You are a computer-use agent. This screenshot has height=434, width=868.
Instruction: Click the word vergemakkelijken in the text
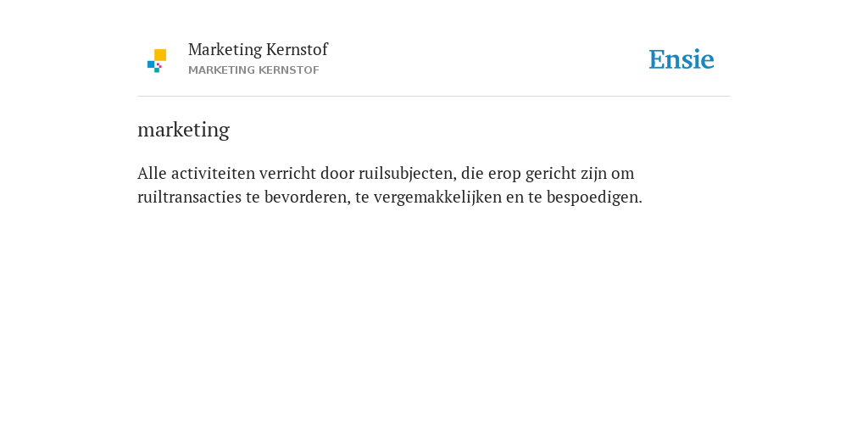click(x=437, y=197)
